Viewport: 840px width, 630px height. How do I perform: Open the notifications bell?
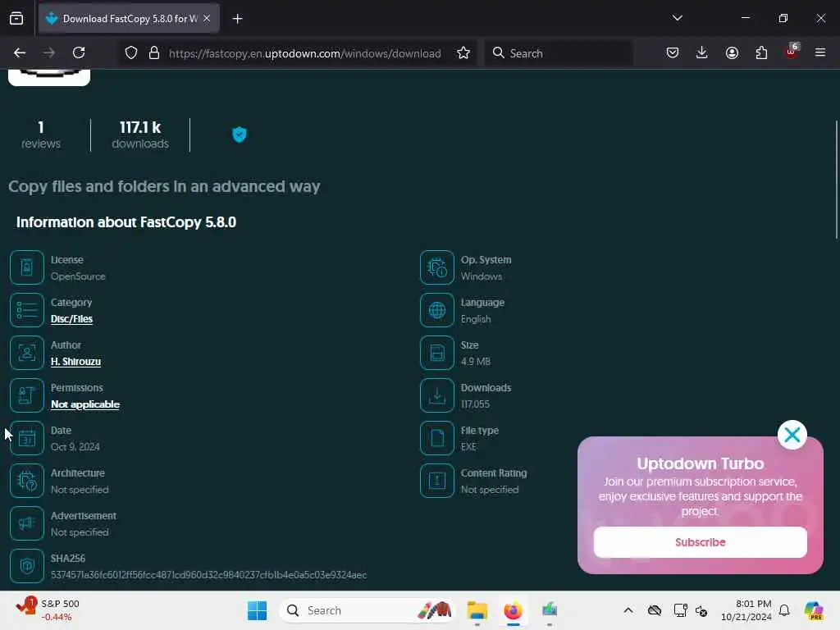[x=784, y=610]
